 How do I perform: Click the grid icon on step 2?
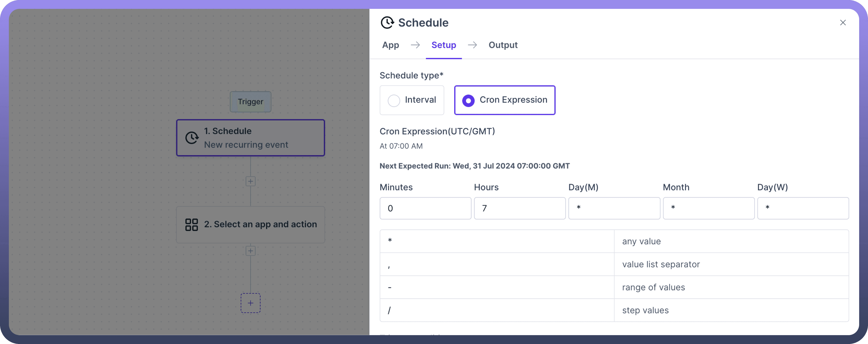(191, 225)
